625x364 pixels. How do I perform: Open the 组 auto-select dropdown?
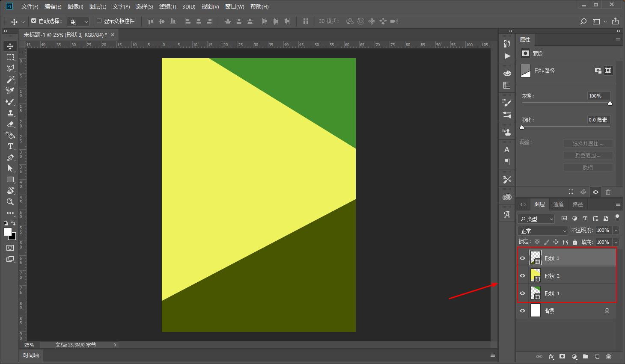(x=78, y=21)
